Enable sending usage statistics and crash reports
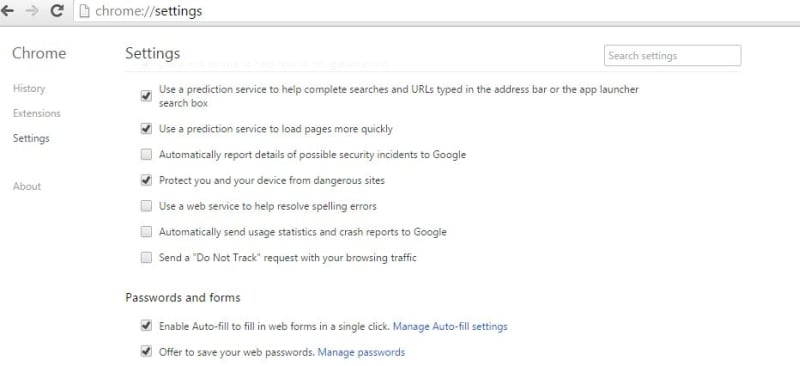This screenshot has width=800, height=366. point(146,232)
